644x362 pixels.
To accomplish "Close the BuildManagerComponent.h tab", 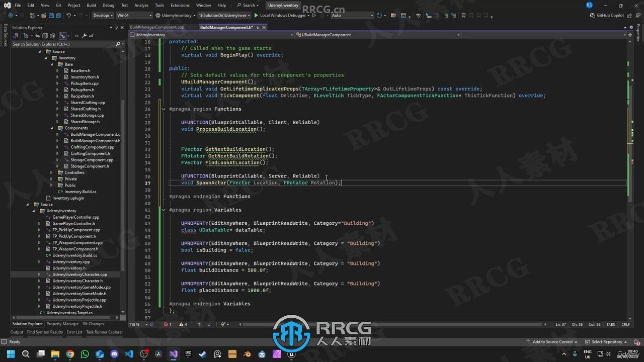I will point(264,28).
